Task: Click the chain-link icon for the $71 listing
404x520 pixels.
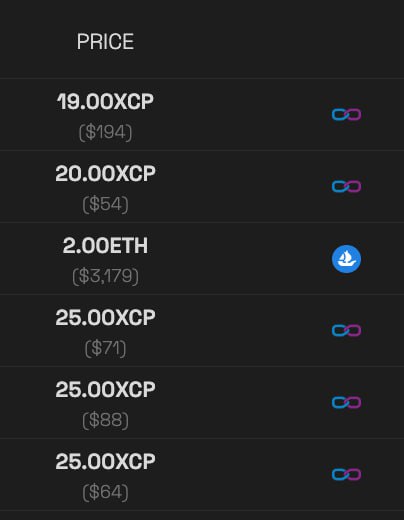Action: 346,330
